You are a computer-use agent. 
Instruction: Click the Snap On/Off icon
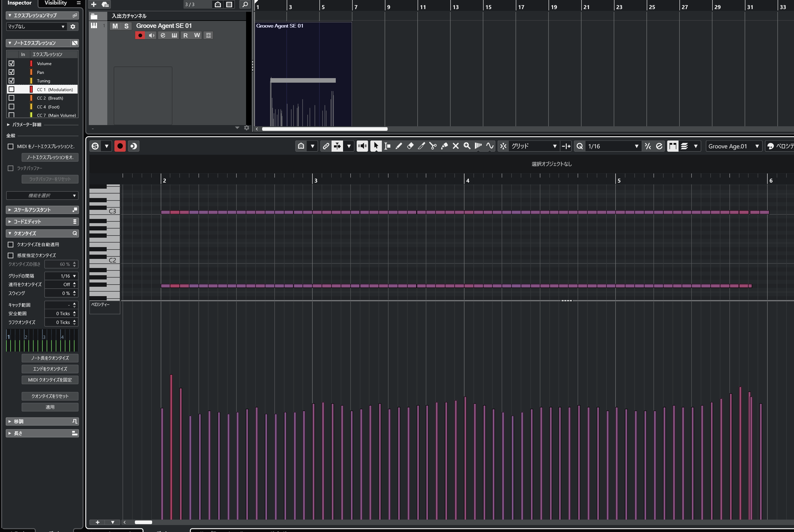503,146
